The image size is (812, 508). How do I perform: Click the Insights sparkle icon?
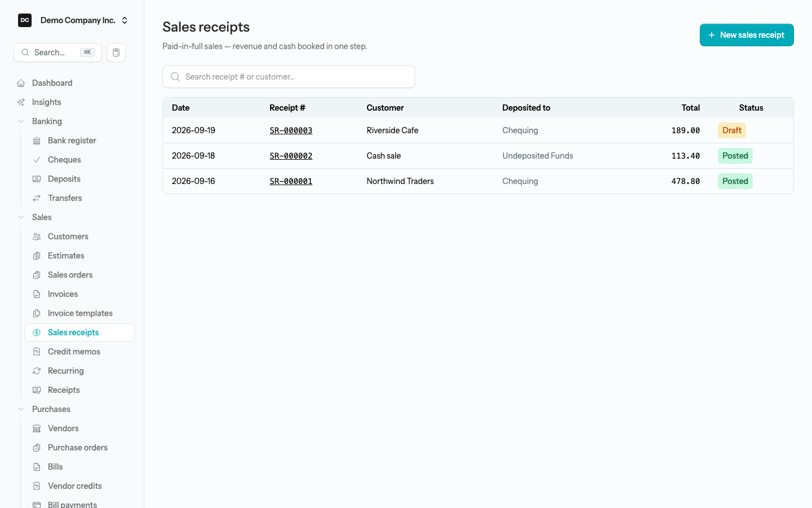pos(21,102)
